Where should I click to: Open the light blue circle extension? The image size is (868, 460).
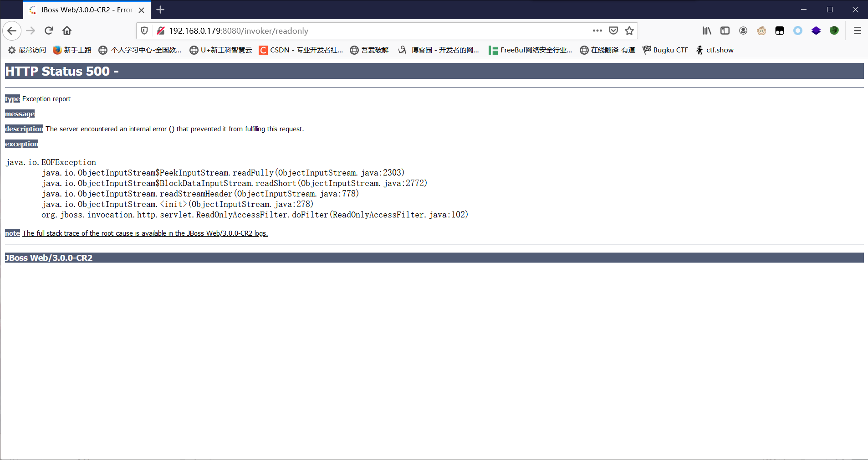coord(798,31)
